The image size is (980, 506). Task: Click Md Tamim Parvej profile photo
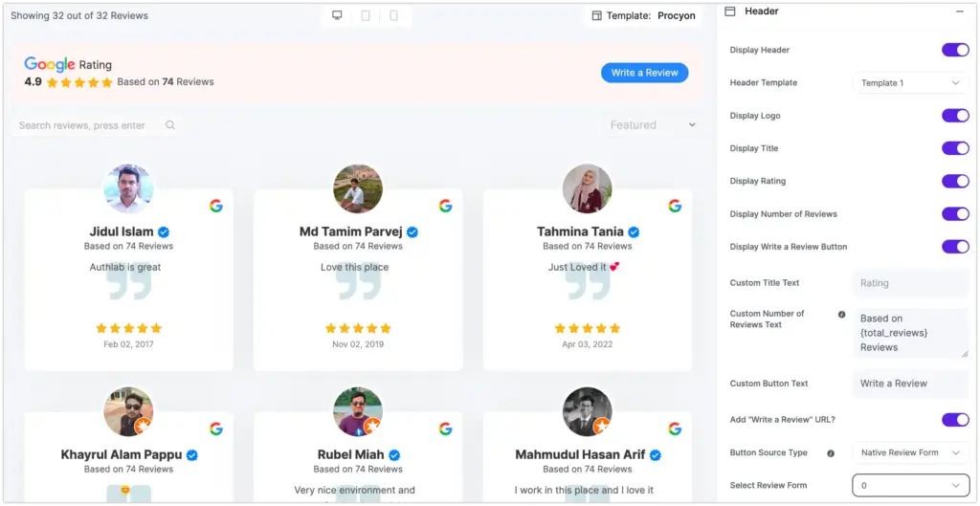[x=358, y=188]
